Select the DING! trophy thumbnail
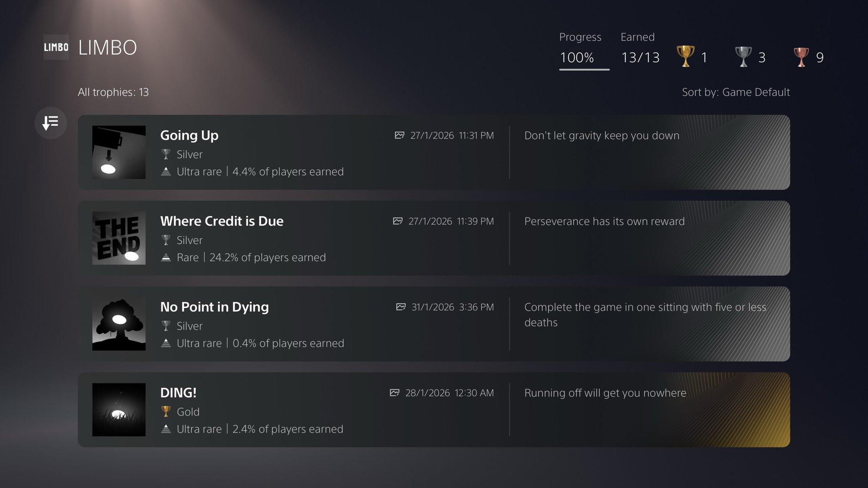This screenshot has height=488, width=868. coord(119,409)
